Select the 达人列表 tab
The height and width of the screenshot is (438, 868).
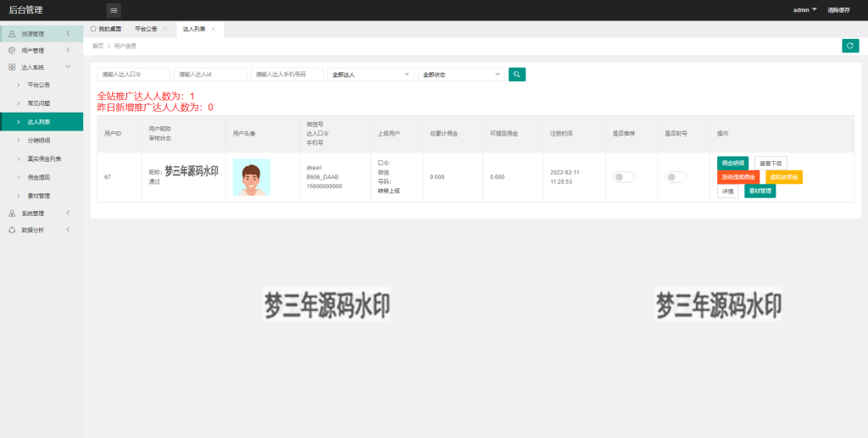[194, 29]
